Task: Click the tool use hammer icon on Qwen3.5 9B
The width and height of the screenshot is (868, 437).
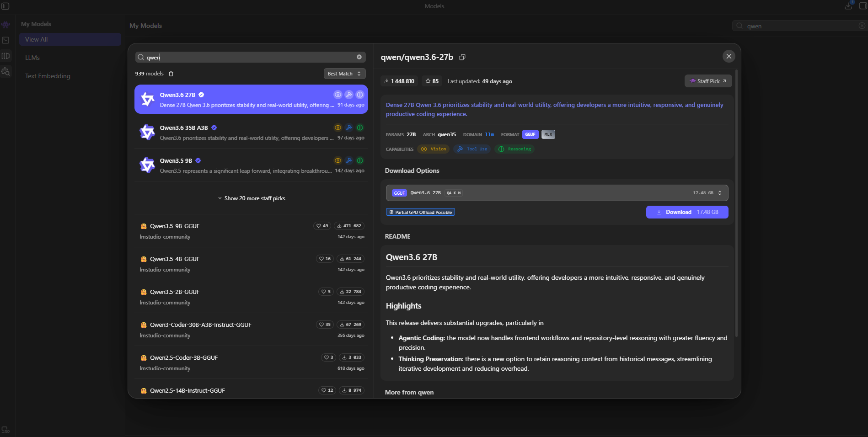Action: (349, 160)
